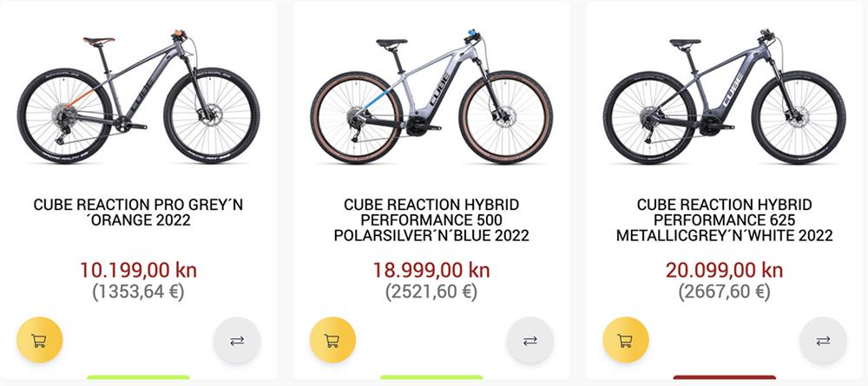Open Hybrid Performance 625 Metallicgrey'n'White title link
The image size is (868, 386).
[725, 220]
